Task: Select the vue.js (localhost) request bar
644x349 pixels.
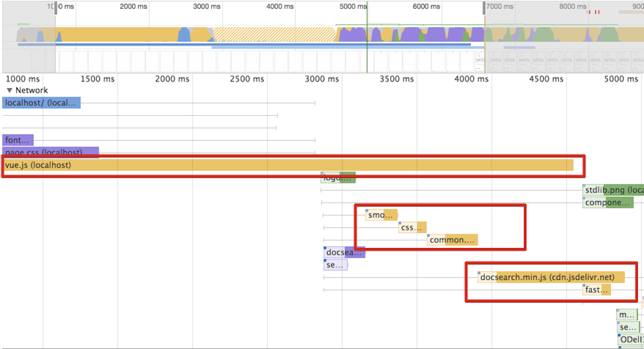Action: coord(288,165)
